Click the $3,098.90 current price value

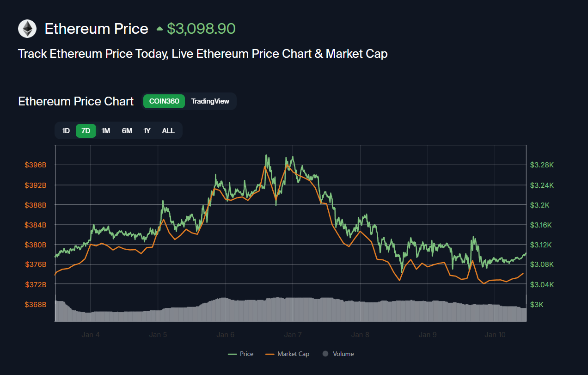[x=201, y=29]
